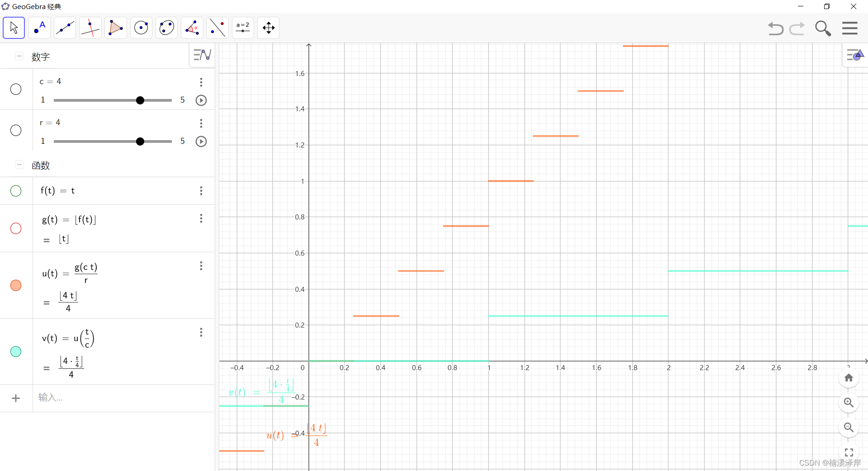
Task: Redo the last undone action
Action: [x=797, y=28]
